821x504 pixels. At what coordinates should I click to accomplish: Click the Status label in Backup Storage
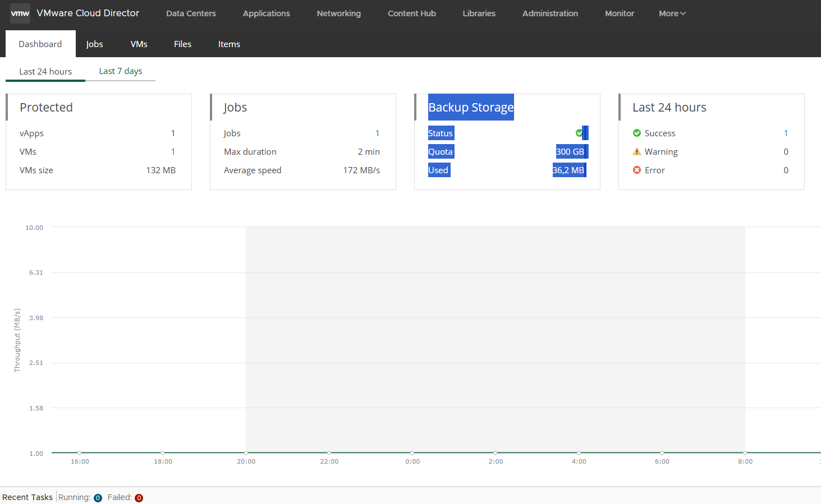441,133
